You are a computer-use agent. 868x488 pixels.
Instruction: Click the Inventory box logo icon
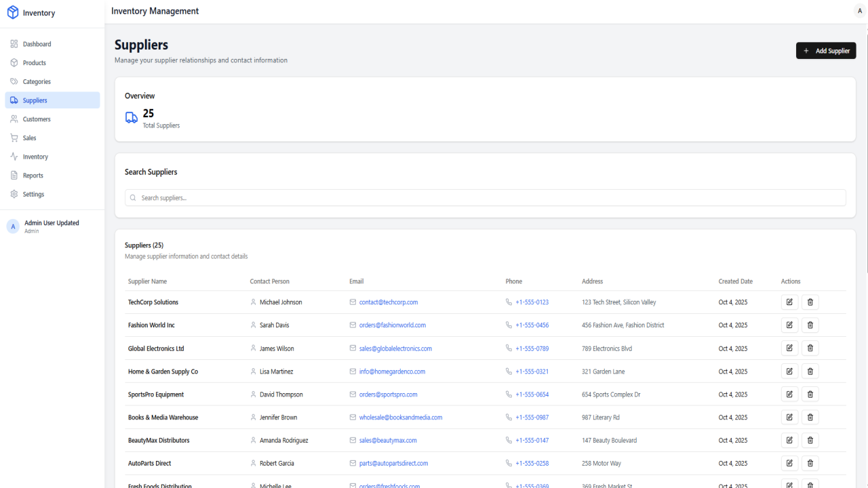click(13, 12)
